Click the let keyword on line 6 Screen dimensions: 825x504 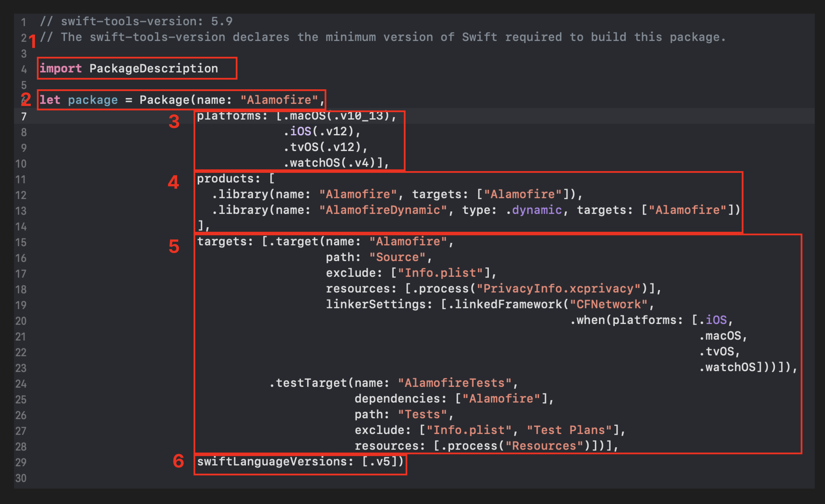pyautogui.click(x=50, y=100)
